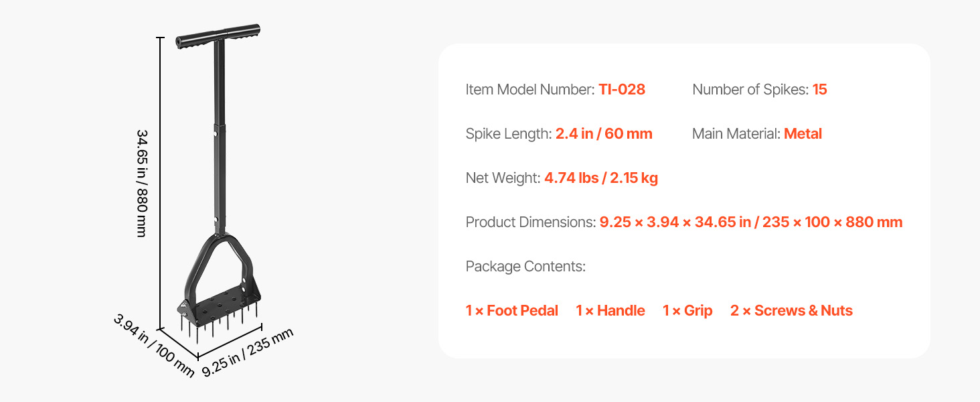This screenshot has height=402, width=980.
Task: Click the Number of Spikes label
Action: click(750, 90)
